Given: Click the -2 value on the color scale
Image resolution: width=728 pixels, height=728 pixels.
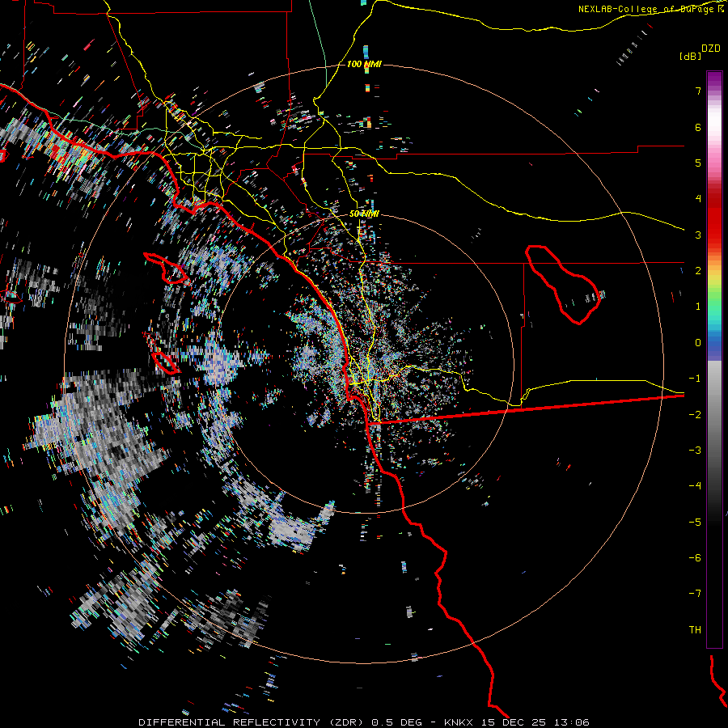Looking at the screenshot, I should tap(695, 414).
